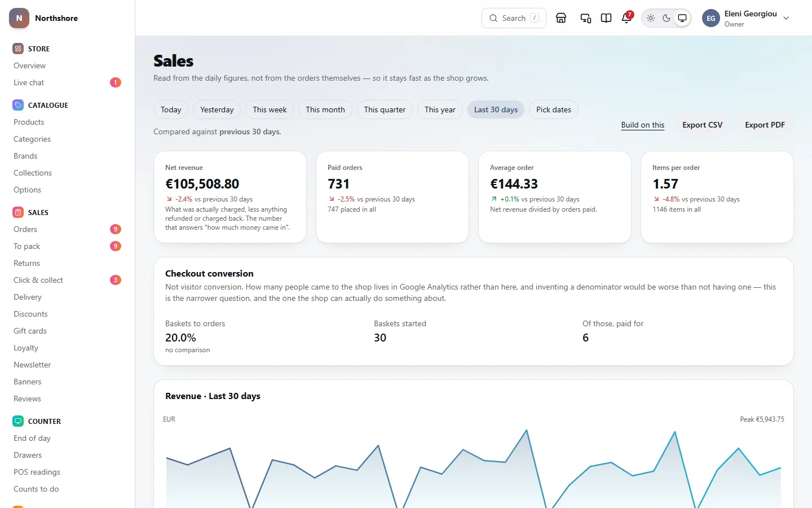The image size is (812, 508).
Task: Follow the Build on this link
Action: tap(643, 125)
